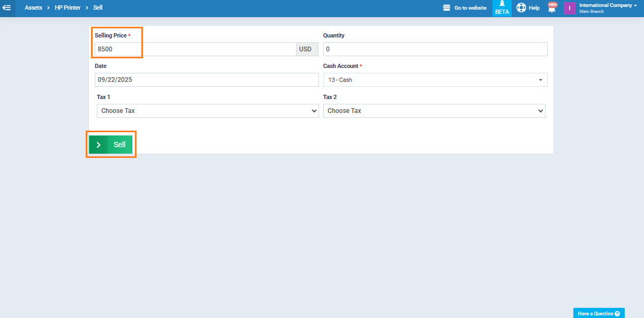Open the notifications bell icon
Viewport: 644px width, 318px height.
pos(552,7)
